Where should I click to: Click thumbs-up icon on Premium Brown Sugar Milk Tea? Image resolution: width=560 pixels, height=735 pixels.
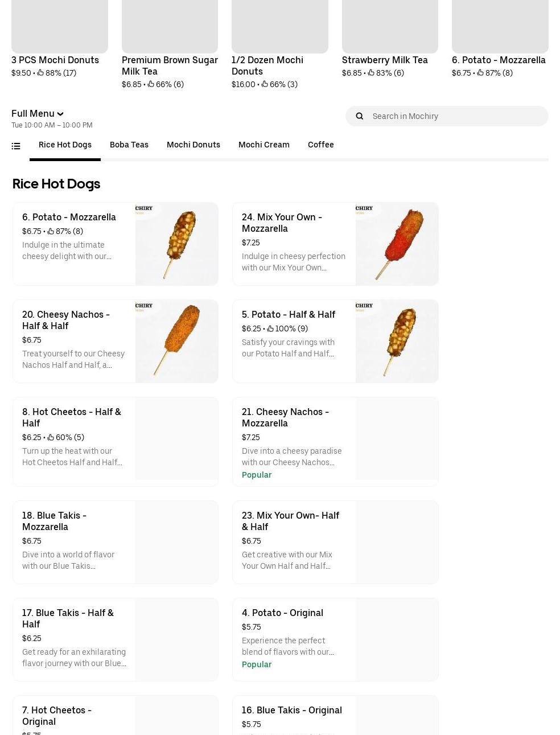(x=151, y=84)
